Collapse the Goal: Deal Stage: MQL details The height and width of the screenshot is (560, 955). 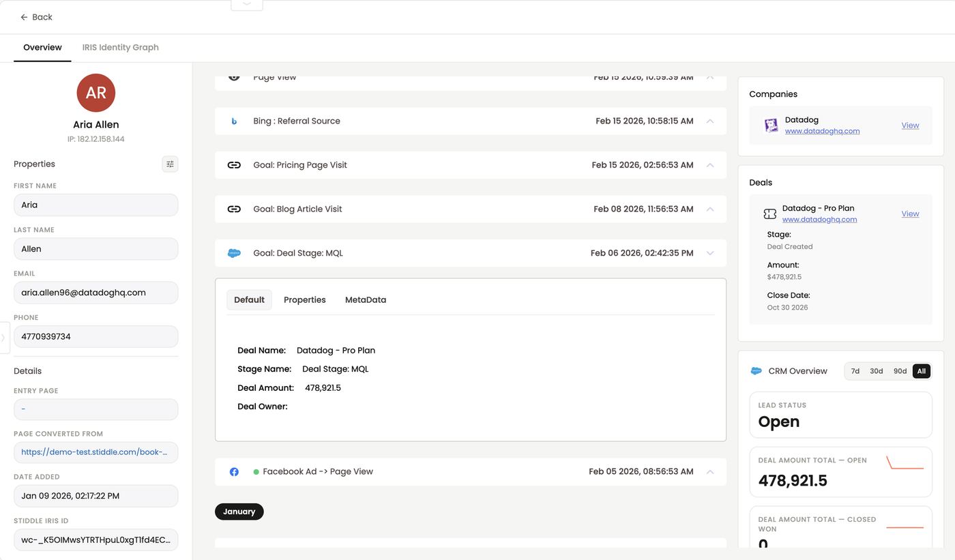(x=710, y=253)
